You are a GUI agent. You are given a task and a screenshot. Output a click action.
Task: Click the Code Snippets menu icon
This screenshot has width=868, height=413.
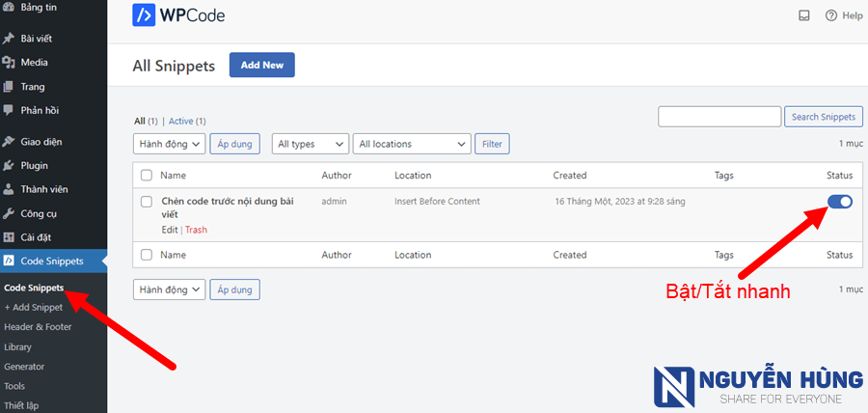tap(9, 262)
